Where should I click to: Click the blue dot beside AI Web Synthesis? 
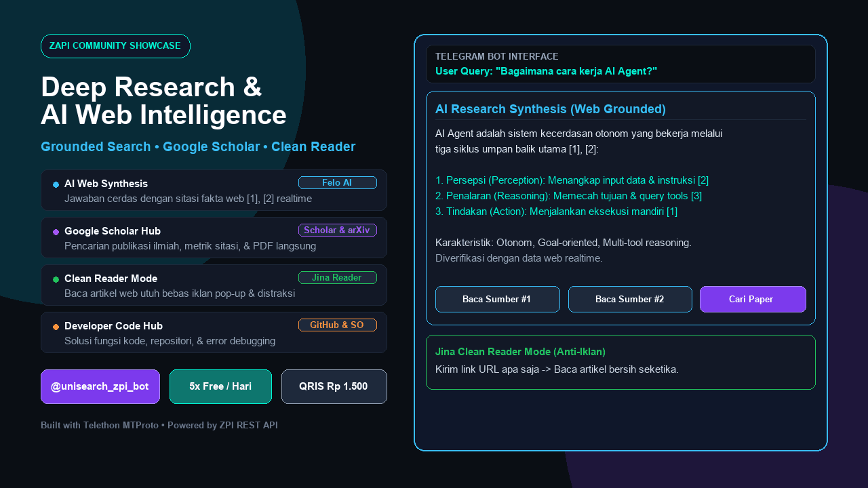coord(56,184)
